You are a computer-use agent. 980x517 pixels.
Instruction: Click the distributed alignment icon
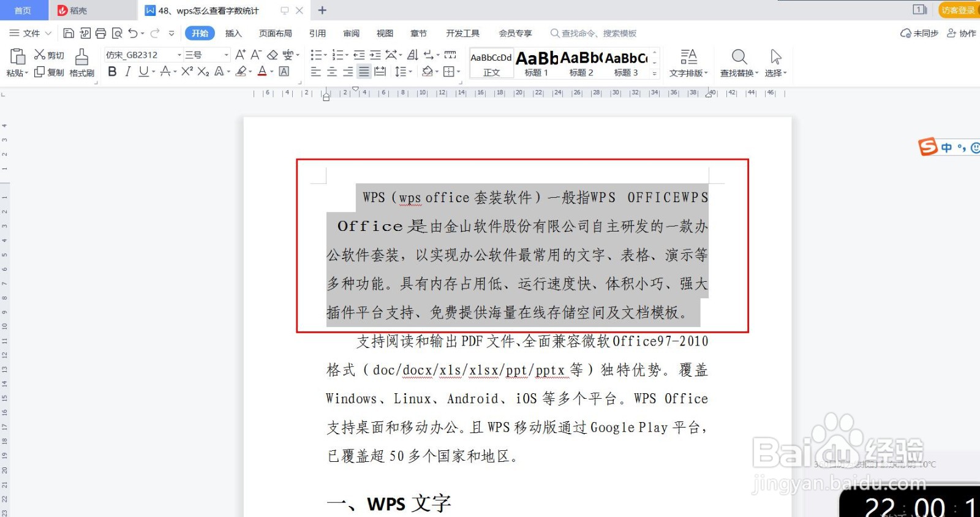[x=380, y=72]
